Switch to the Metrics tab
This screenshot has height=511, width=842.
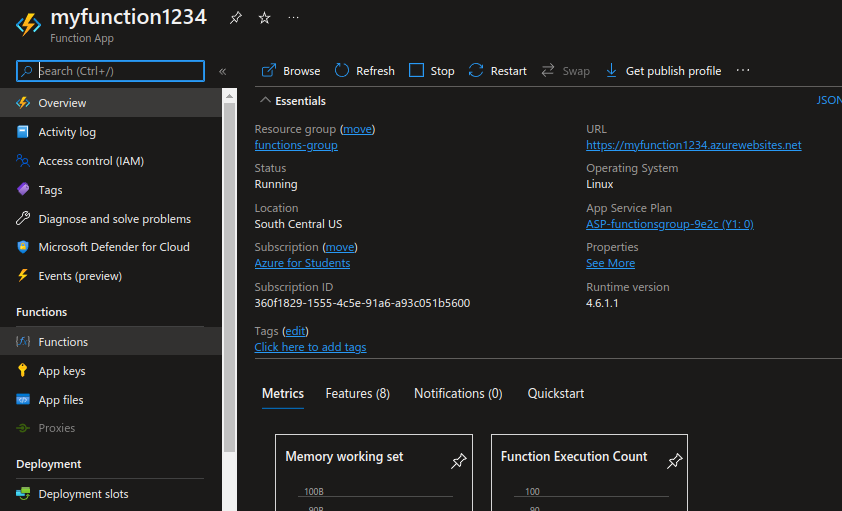pyautogui.click(x=283, y=393)
